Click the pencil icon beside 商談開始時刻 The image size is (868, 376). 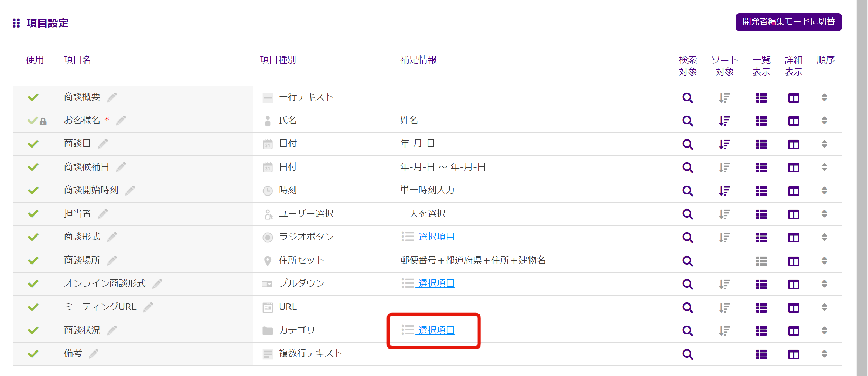tap(130, 190)
